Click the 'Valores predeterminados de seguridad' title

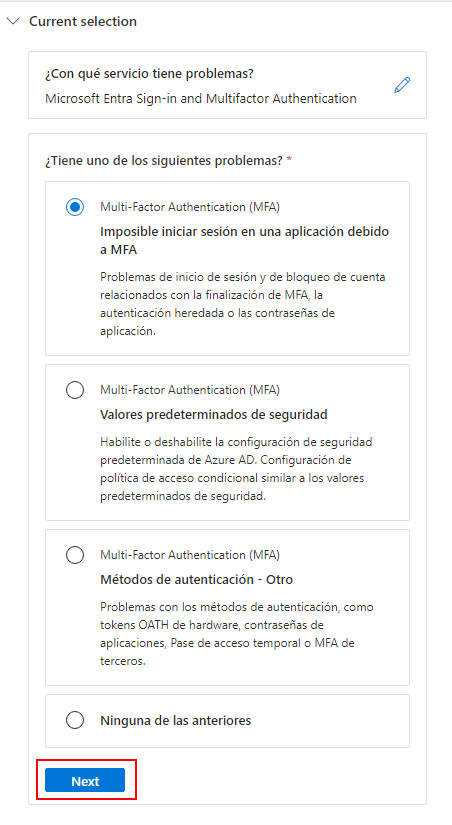[x=214, y=415]
